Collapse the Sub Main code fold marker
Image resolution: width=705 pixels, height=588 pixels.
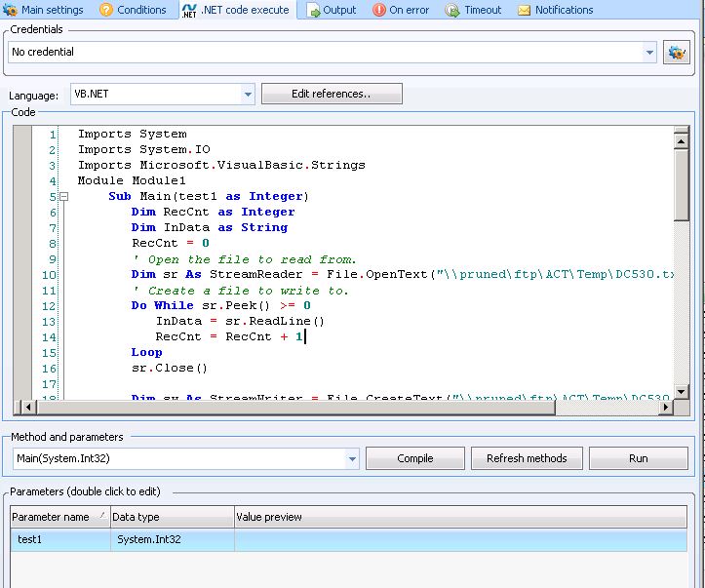[63, 197]
